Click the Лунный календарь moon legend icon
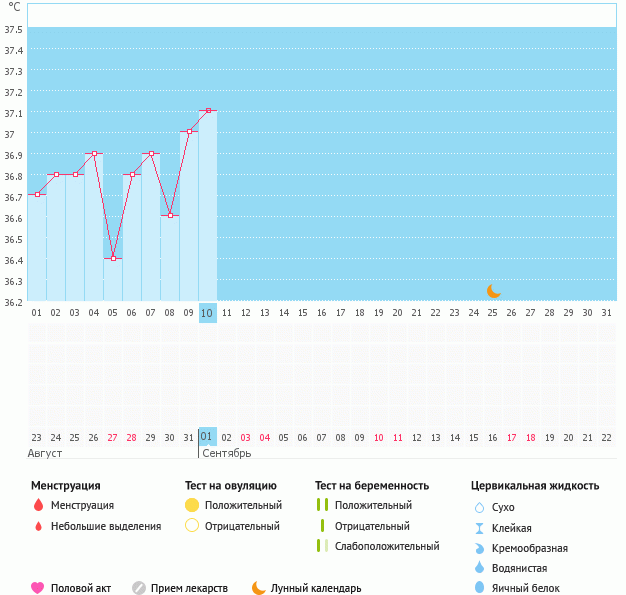 point(259,588)
